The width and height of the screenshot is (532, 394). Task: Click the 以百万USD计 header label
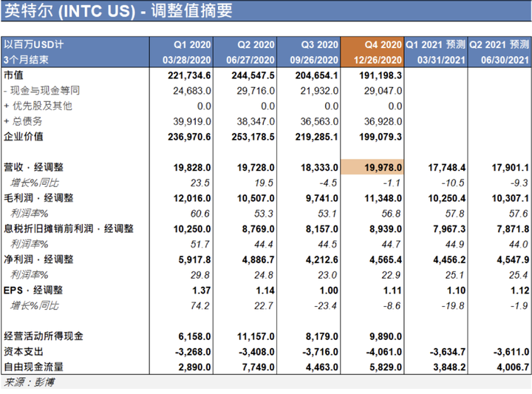coord(33,44)
